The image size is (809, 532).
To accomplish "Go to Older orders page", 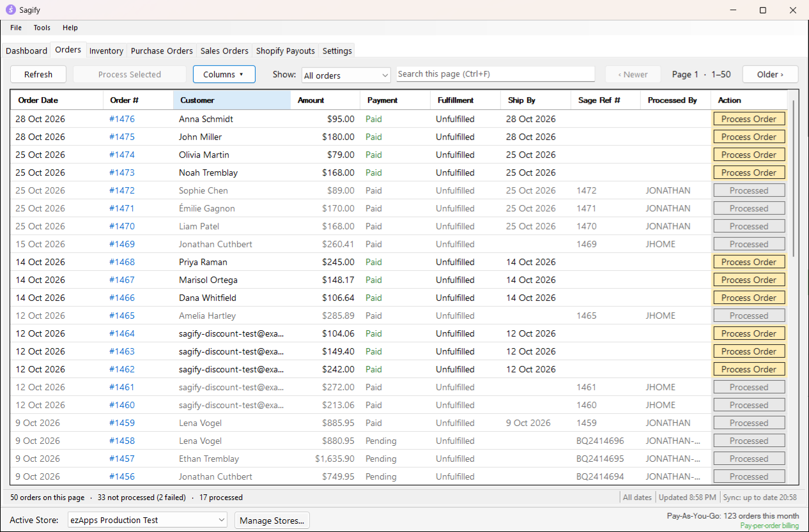I will (770, 75).
